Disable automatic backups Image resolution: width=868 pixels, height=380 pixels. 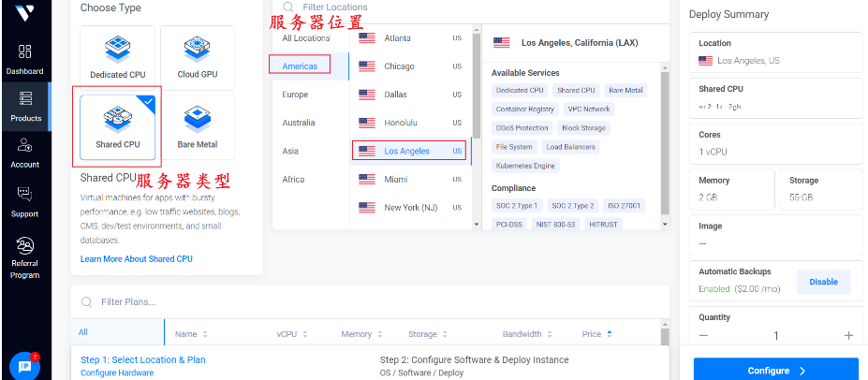pyautogui.click(x=823, y=282)
